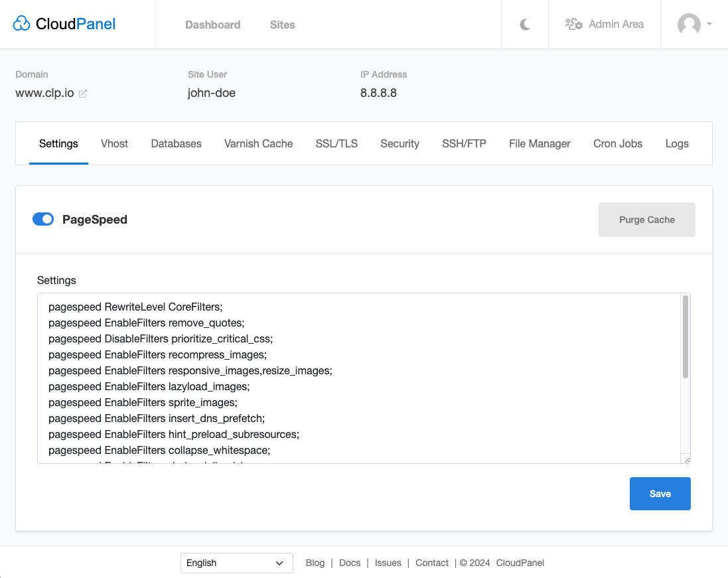This screenshot has height=578, width=728.
Task: Navigate to Sites in top menu
Action: click(x=282, y=25)
